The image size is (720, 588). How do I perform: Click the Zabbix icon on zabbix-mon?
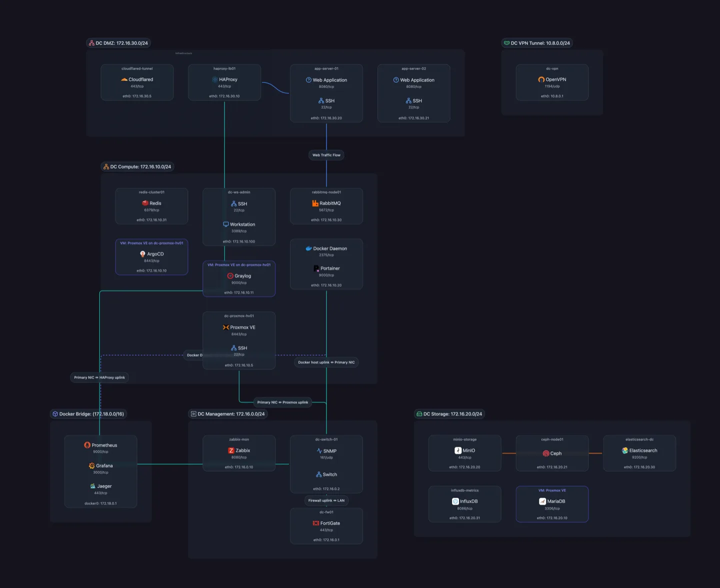click(230, 450)
